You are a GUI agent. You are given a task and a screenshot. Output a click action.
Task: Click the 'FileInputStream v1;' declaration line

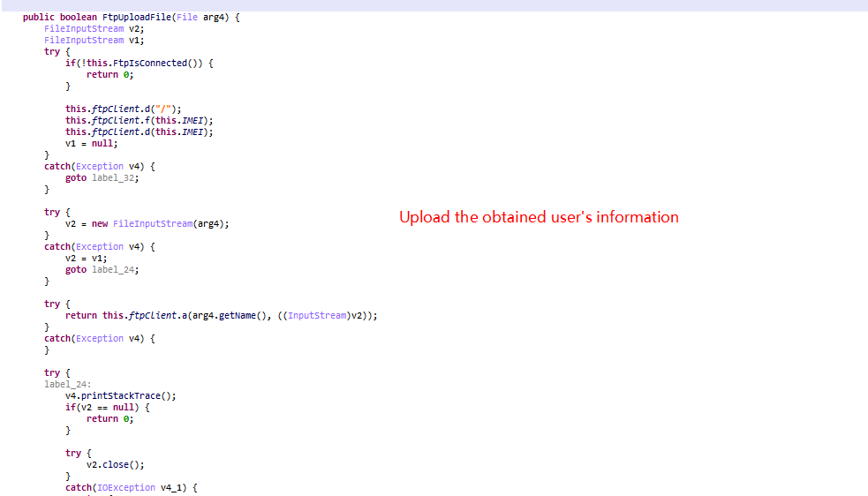tap(94, 41)
